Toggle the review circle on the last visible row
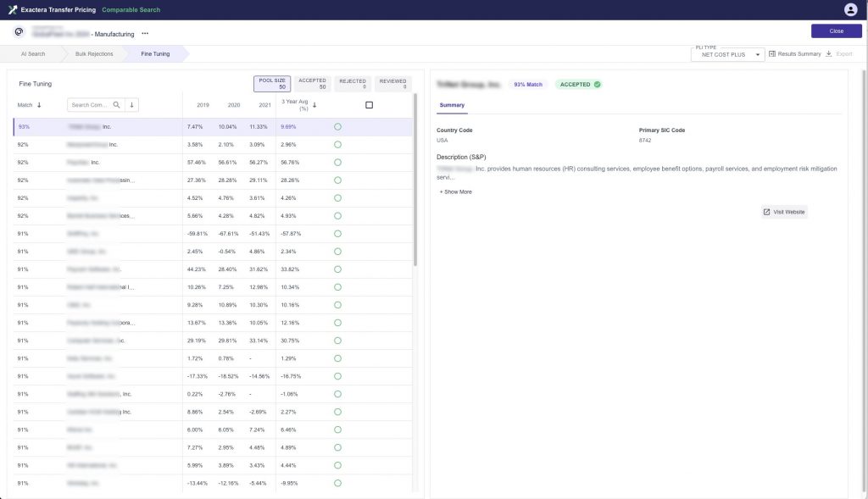Screen dimensions: 868x499 337,482
